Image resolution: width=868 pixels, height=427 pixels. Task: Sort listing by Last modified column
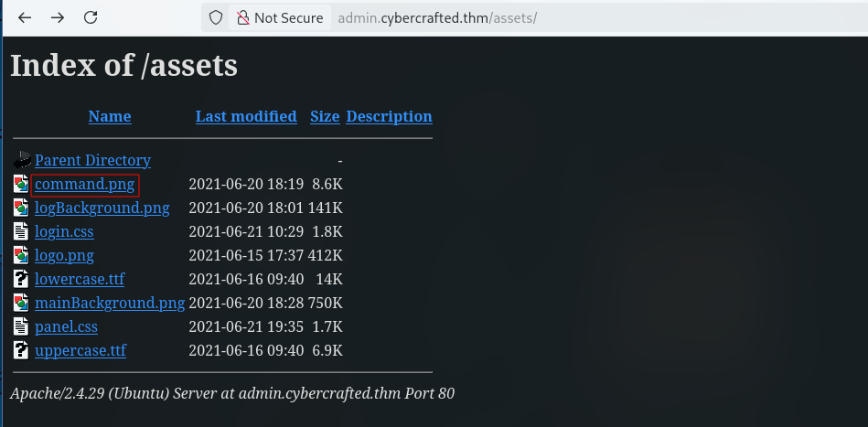(246, 117)
